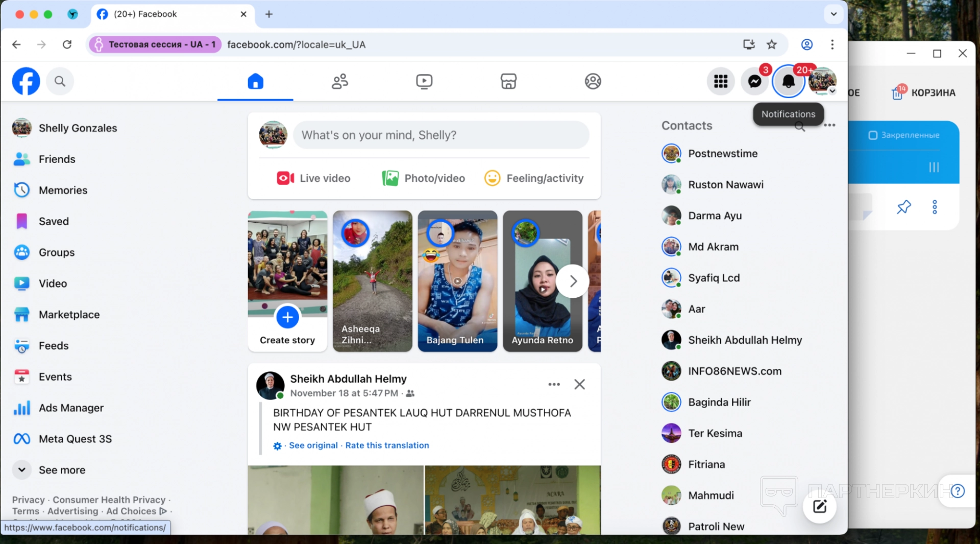
Task: Click the What's on your mind field
Action: pos(441,135)
